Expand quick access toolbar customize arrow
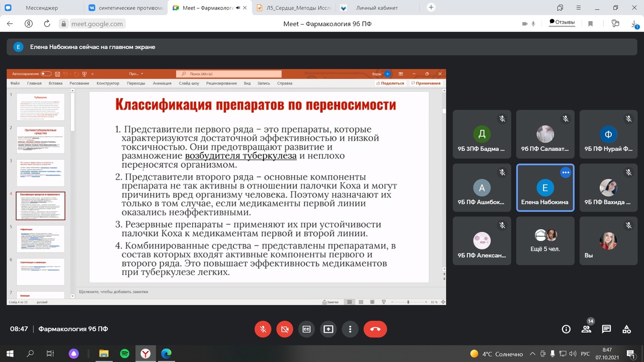The height and width of the screenshot is (362, 644). click(x=93, y=74)
